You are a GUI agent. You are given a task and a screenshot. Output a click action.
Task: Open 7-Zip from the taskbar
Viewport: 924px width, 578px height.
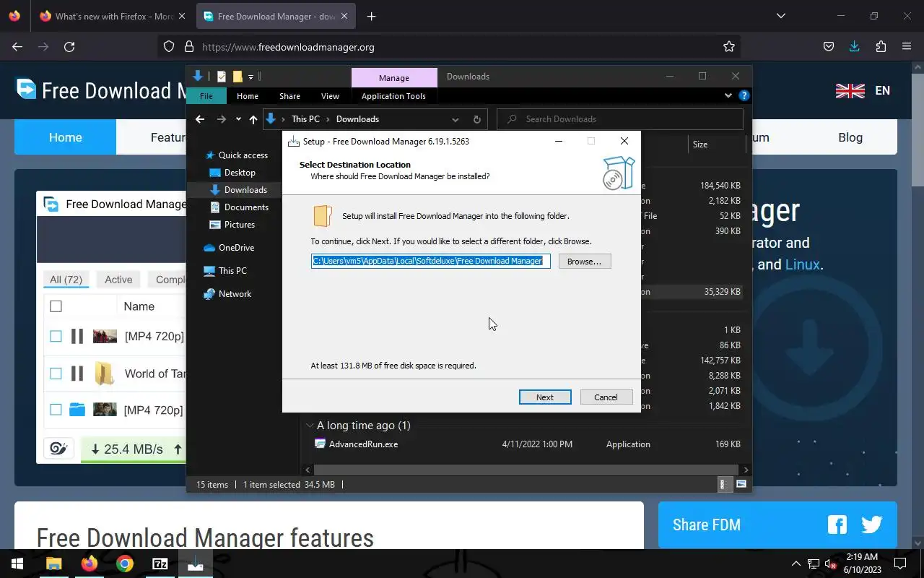pos(160,564)
